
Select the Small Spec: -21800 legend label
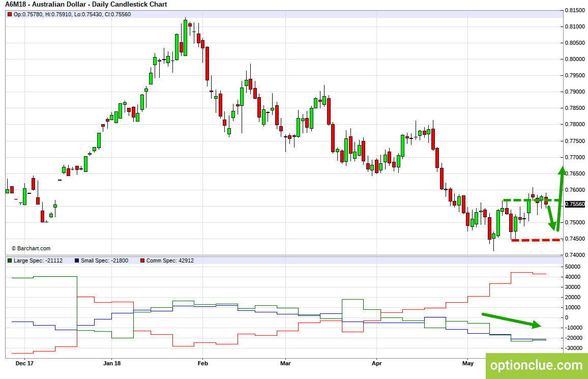105,260
